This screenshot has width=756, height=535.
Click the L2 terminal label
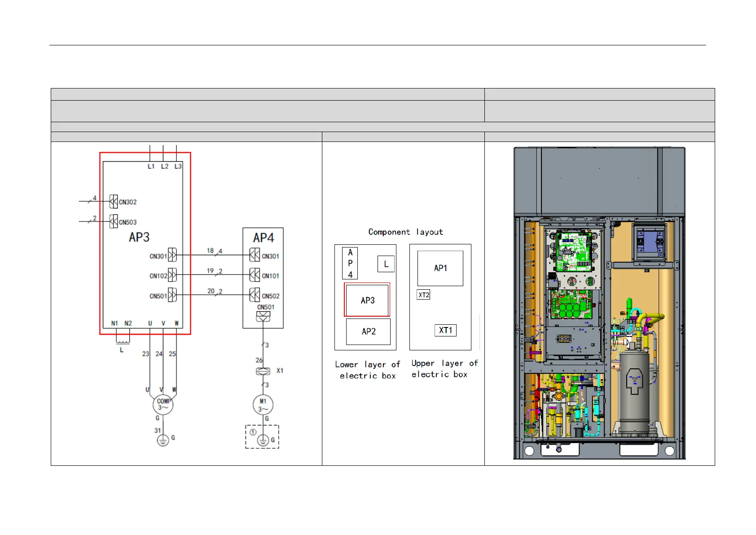[165, 166]
